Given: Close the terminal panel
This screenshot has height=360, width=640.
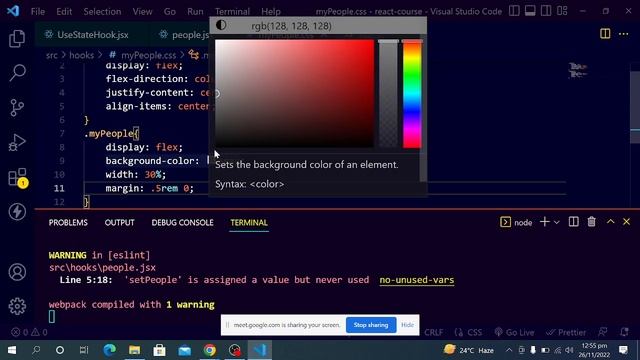Looking at the screenshot, I should (627, 222).
